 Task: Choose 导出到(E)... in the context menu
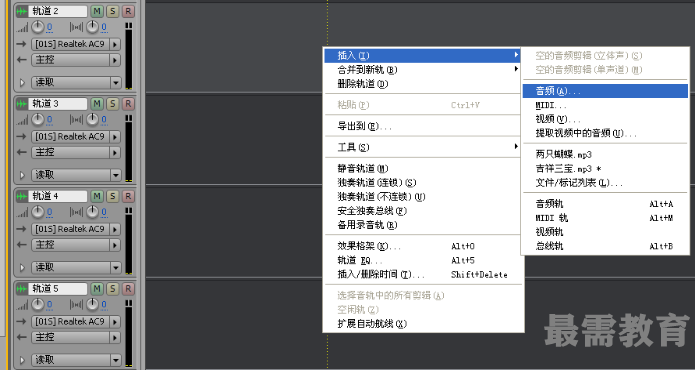423,126
